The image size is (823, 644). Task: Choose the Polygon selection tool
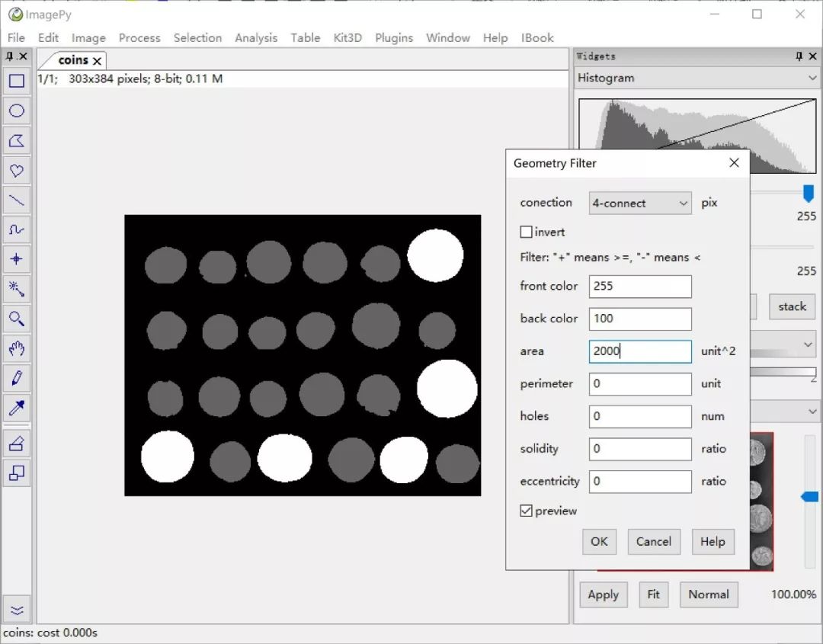coord(17,140)
